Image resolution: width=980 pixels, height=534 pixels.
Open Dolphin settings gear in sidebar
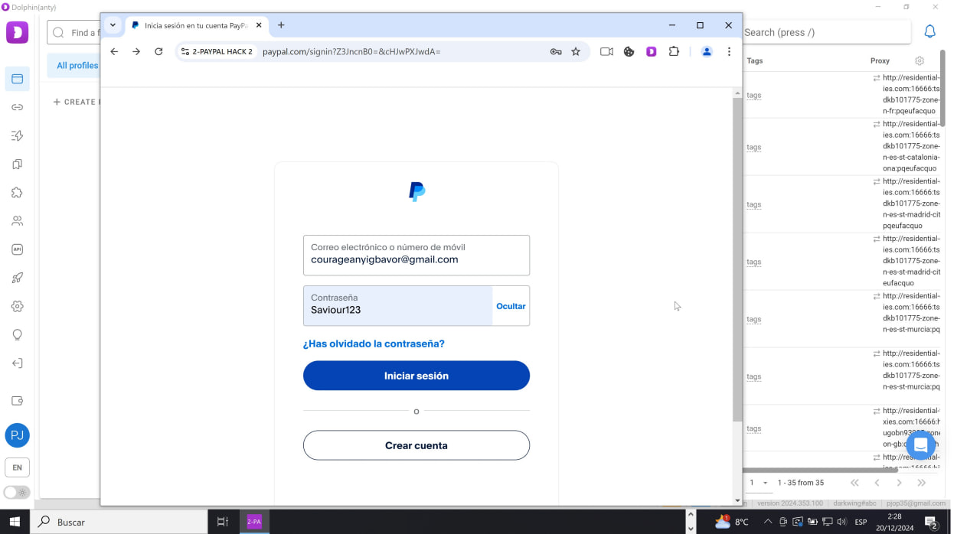coord(17,306)
